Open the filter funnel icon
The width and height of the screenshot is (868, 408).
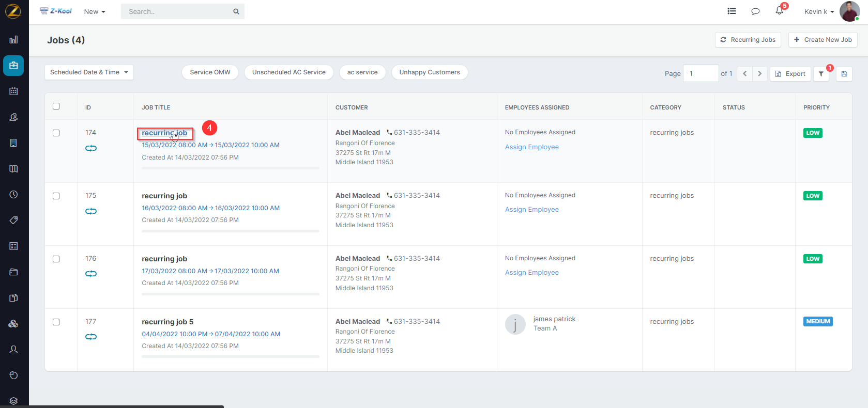pos(821,74)
